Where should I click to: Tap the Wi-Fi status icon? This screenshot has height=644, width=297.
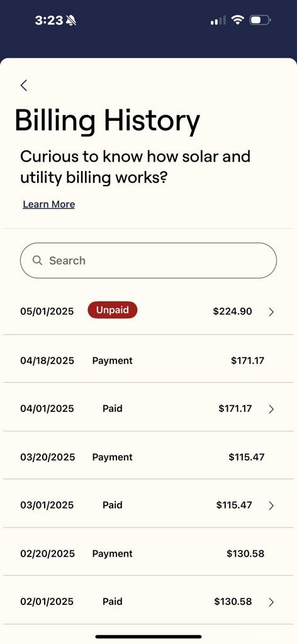[x=237, y=19]
